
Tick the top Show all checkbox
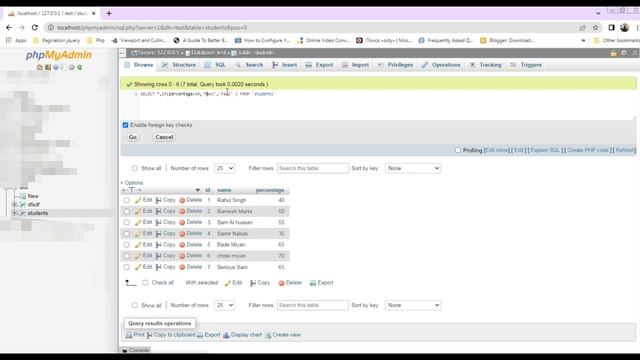pyautogui.click(x=135, y=168)
